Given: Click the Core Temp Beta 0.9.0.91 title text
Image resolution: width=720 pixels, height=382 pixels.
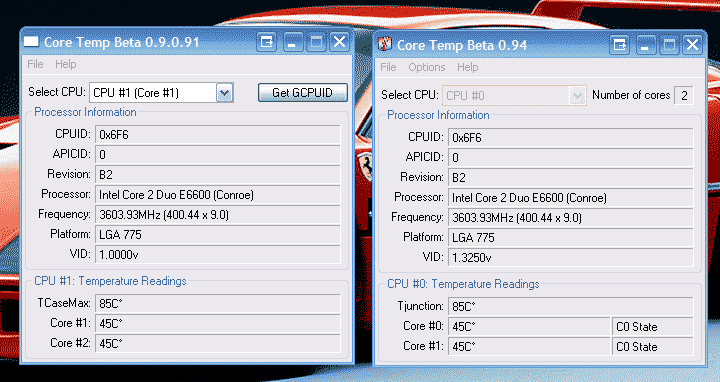Looking at the screenshot, I should click(122, 42).
